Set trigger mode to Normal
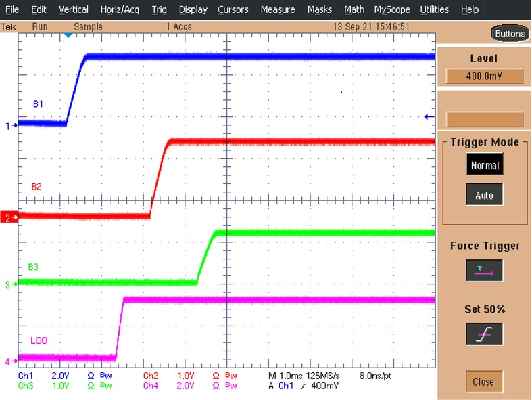 click(x=484, y=164)
